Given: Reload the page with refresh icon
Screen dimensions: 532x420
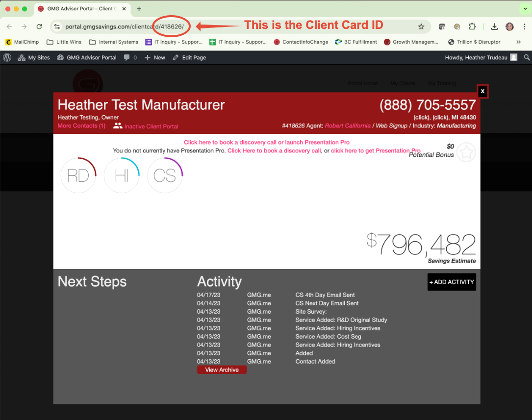Looking at the screenshot, I should click(39, 26).
